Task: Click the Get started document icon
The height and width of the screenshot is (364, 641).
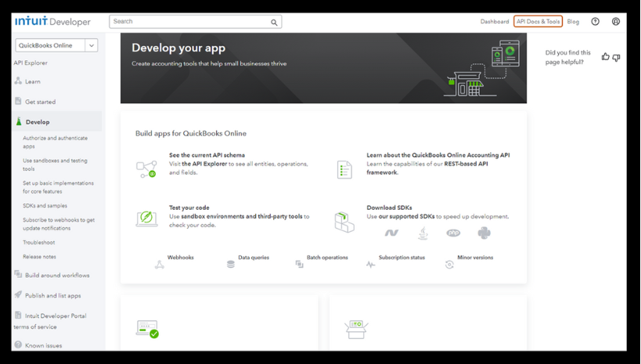Action: [x=18, y=101]
